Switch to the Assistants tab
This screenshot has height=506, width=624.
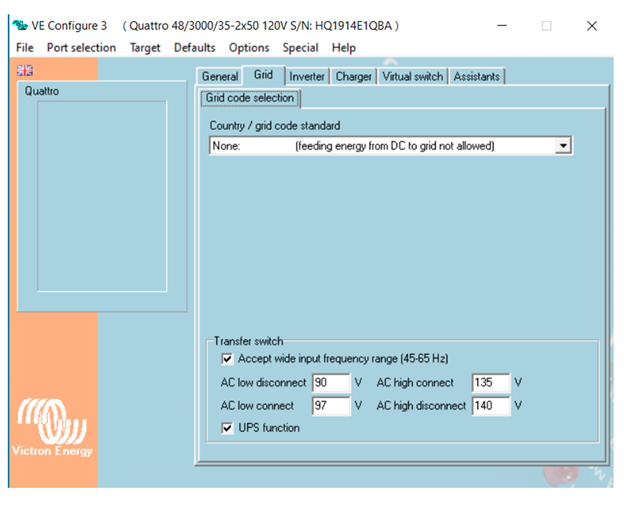point(477,76)
